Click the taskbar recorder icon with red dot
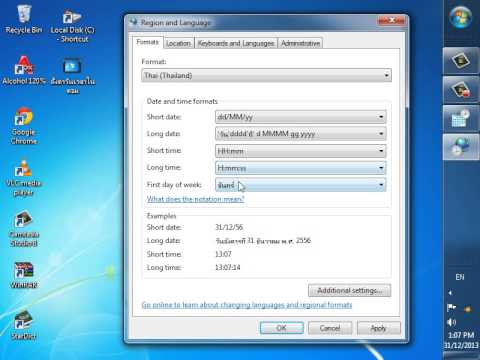The width and height of the screenshot is (480, 360). pyautogui.click(x=461, y=90)
